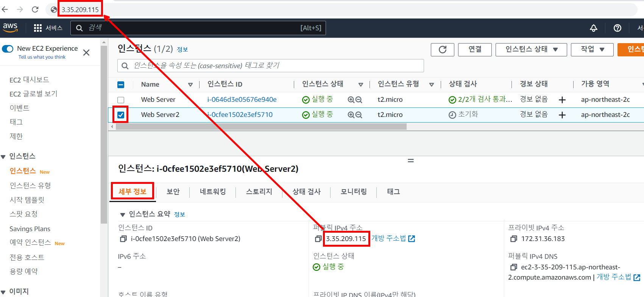Close the New EC2 Experience banner
Viewport: 644px width, 297px height.
tap(86, 53)
